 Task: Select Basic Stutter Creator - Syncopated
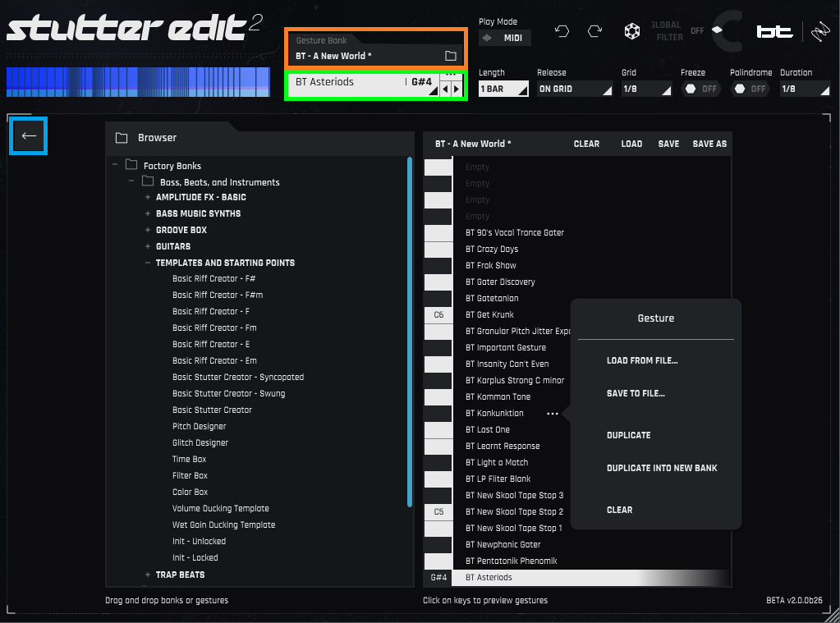pos(238,377)
